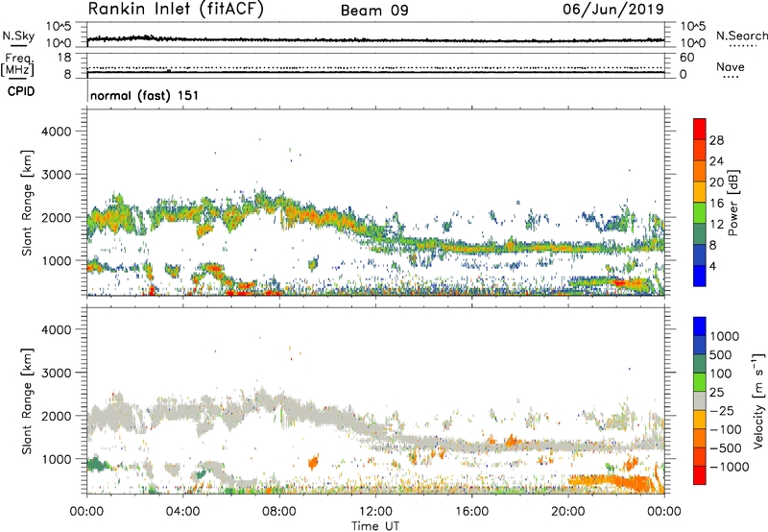Click the 'Time UT' axis title
The width and height of the screenshot is (768, 532).
point(375,526)
